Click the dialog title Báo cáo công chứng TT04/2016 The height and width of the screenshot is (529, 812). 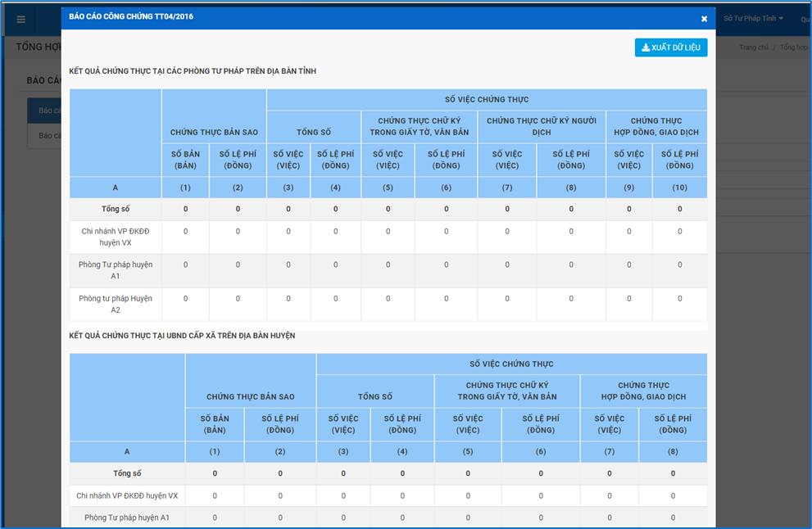[131, 16]
